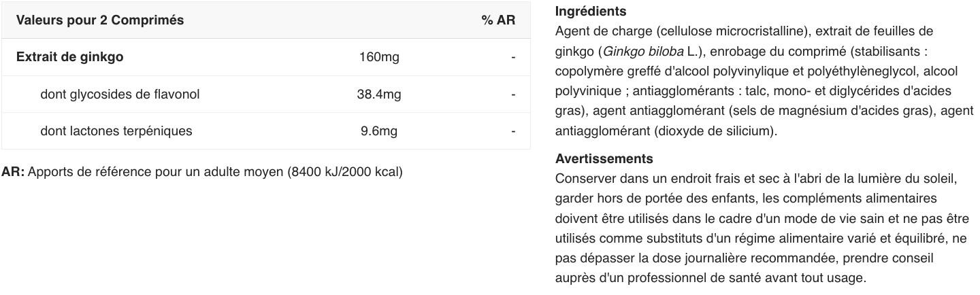Viewport: 980px width, 295px height.
Task: Click the 160mg value cell
Action: [x=379, y=57]
